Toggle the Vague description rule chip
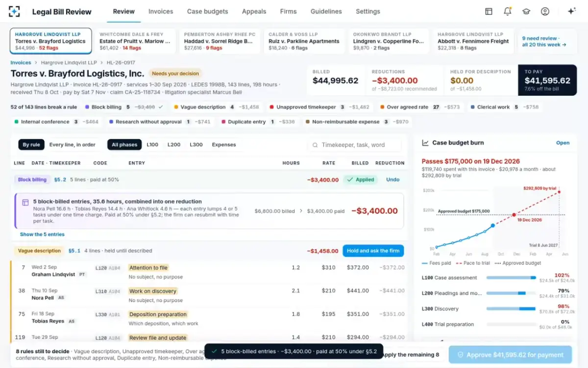Screen dimensions: 588x368 pyautogui.click(x=217, y=107)
